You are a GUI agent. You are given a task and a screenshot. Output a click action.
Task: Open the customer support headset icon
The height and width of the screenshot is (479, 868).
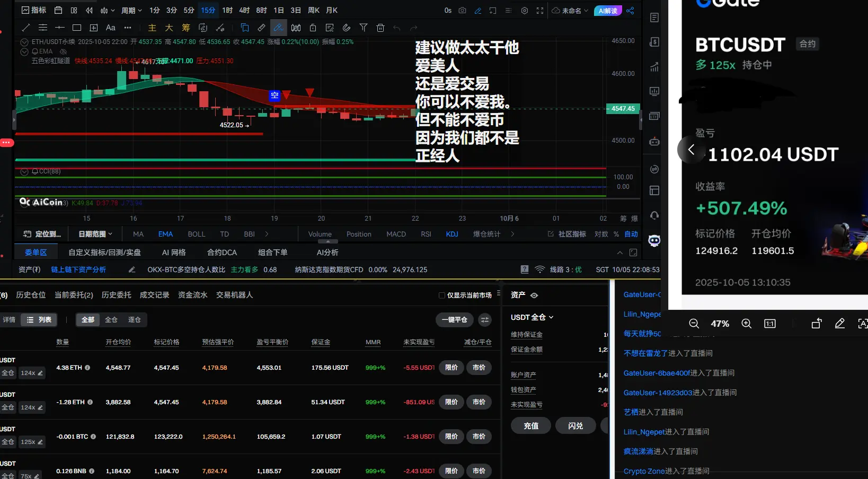(654, 215)
